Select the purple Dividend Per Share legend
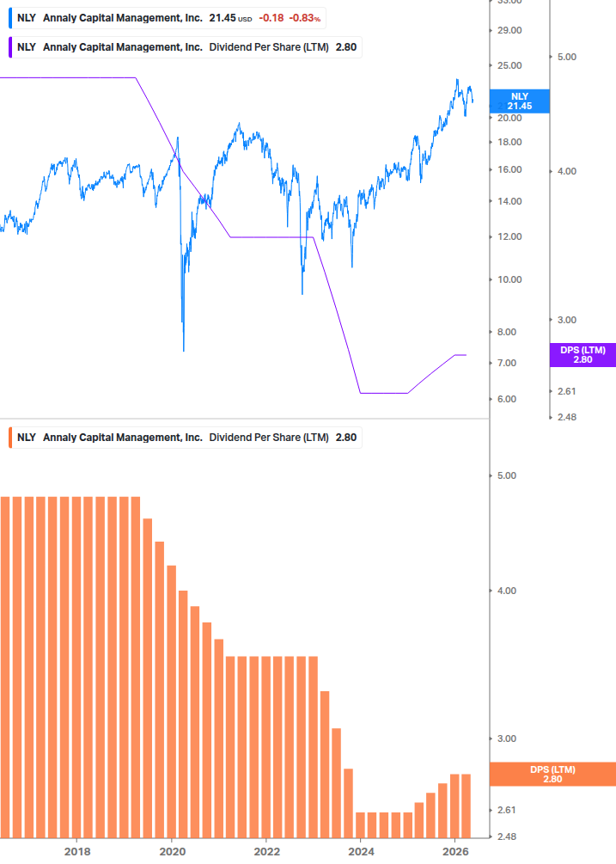This screenshot has height=864, width=616. (185, 47)
